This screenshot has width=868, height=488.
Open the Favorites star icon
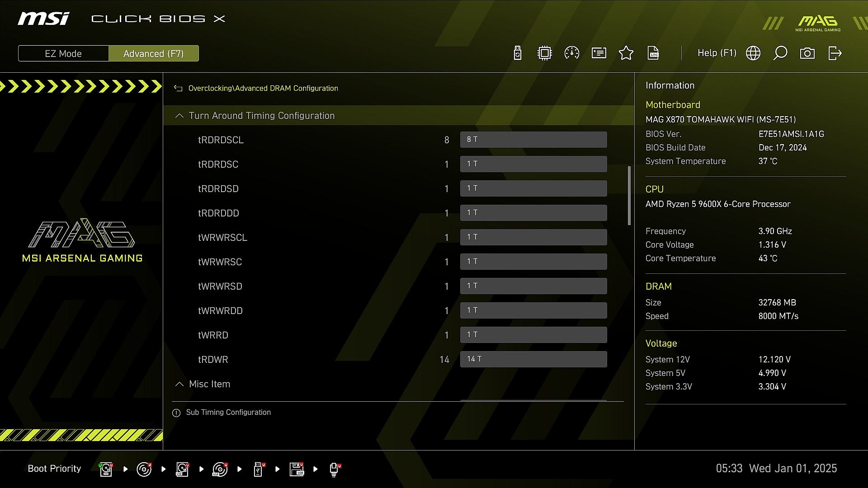(626, 53)
